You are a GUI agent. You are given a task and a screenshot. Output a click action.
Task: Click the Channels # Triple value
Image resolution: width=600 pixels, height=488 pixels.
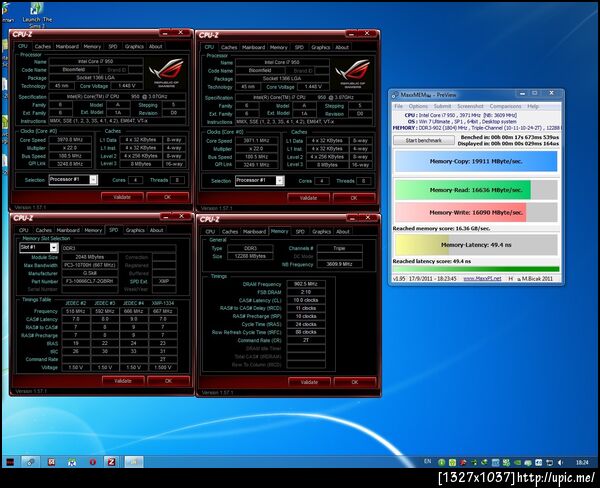pos(339,248)
